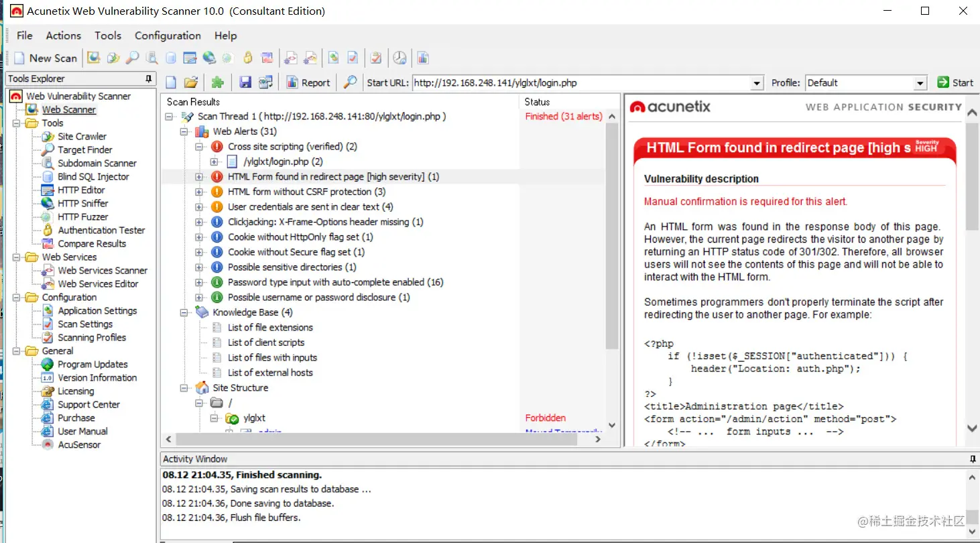Click the New Scan toolbar button

point(46,58)
